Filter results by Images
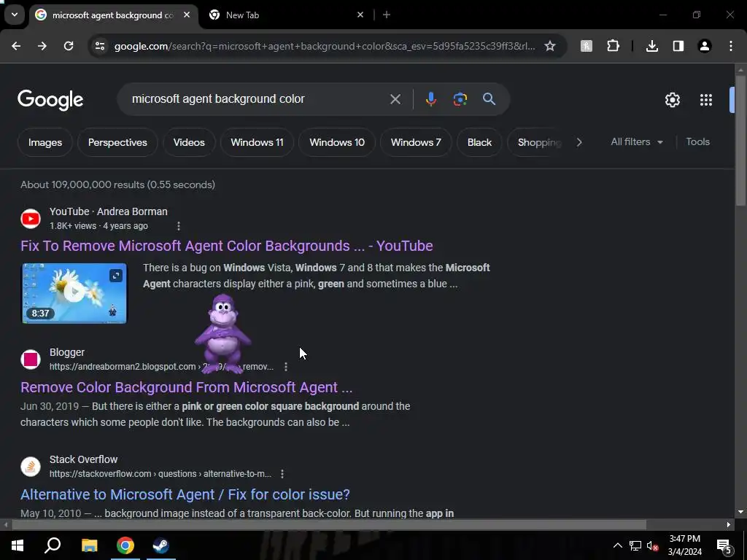The width and height of the screenshot is (747, 560). coord(45,142)
